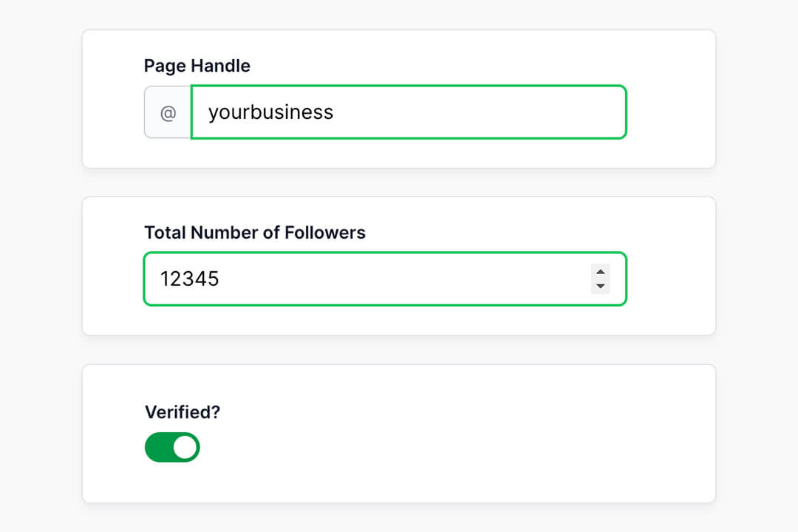Click the spinner control on the followers field
798x532 pixels.
coord(600,279)
